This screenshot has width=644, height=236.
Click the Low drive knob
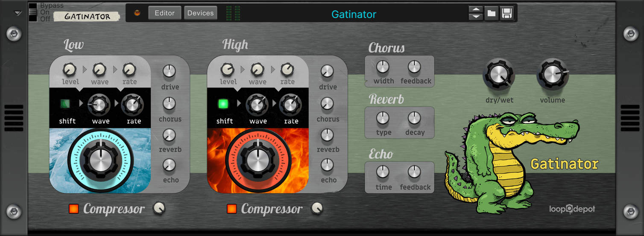[170, 71]
